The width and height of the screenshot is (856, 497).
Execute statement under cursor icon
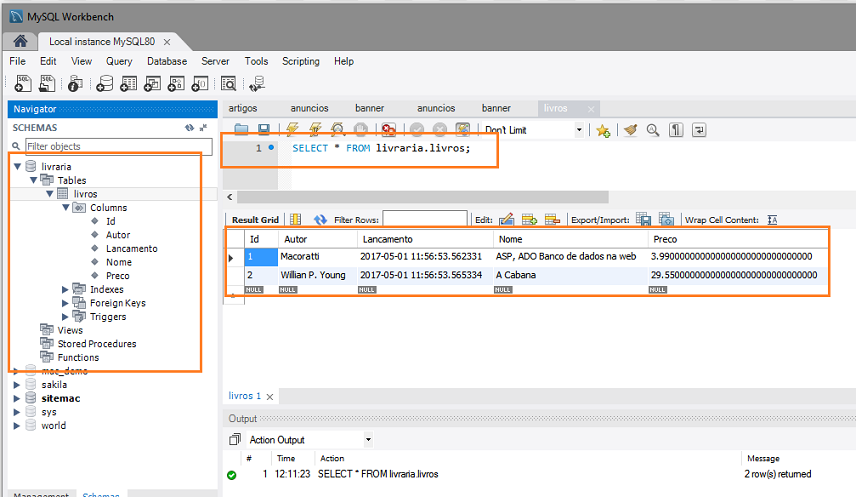pyautogui.click(x=315, y=130)
